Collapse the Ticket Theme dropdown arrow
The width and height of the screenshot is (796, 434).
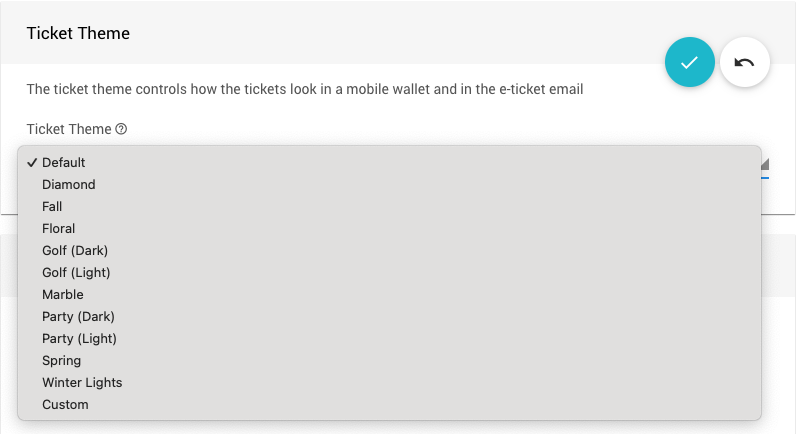point(764,163)
